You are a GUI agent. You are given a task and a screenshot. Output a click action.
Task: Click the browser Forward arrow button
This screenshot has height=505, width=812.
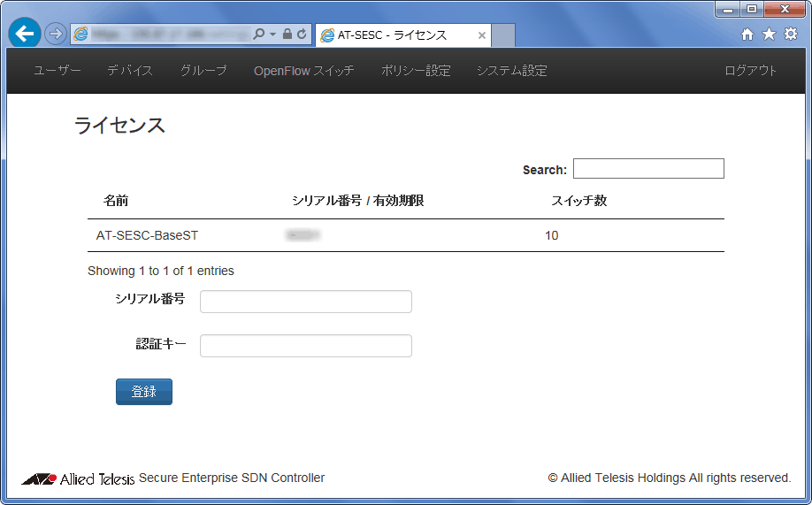coord(55,34)
